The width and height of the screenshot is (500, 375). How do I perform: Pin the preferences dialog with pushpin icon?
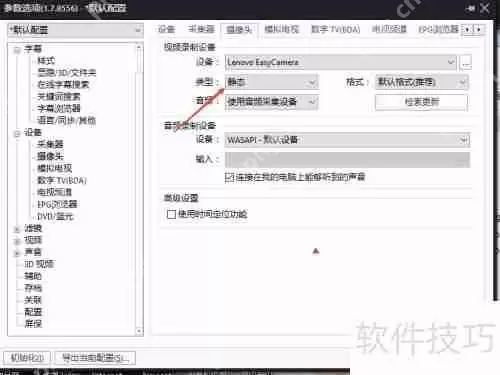tap(471, 9)
